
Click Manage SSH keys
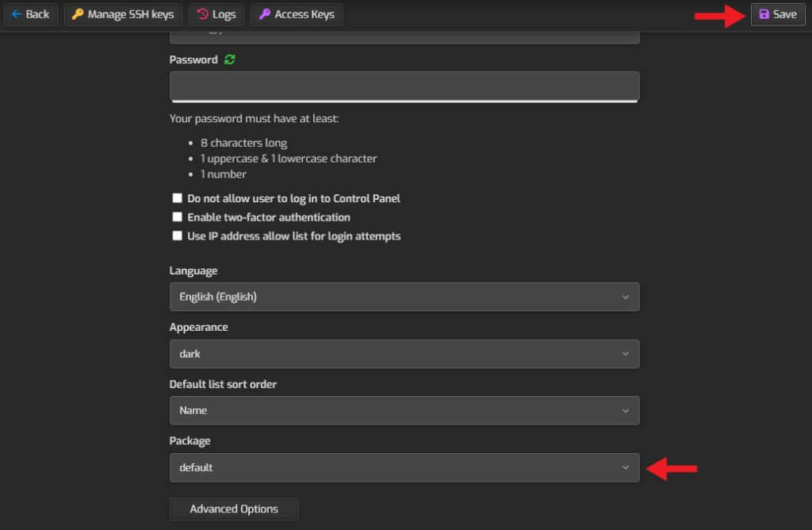[123, 13]
